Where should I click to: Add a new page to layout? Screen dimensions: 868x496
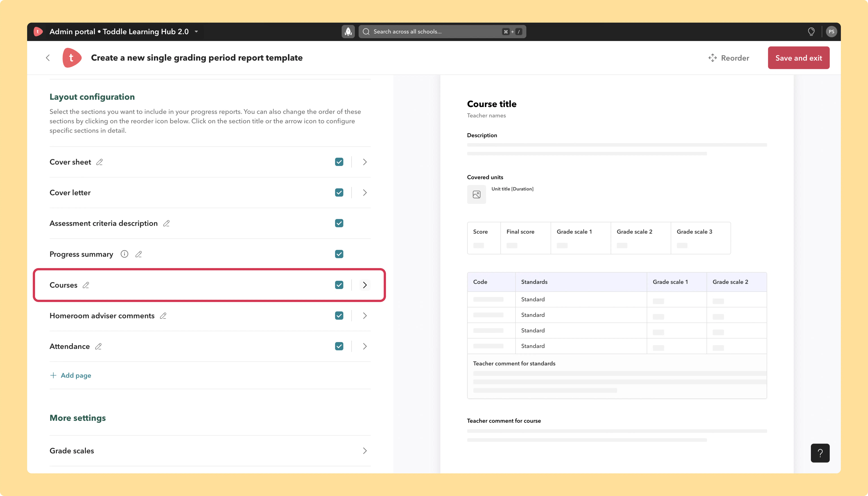point(70,375)
